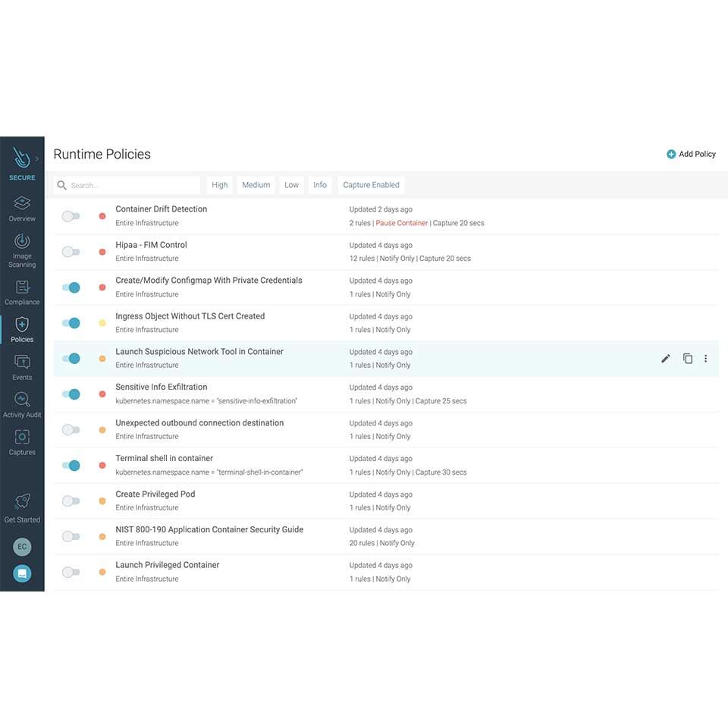Select the Capture Enabled filter
Viewport: 728px width, 728px height.
(371, 184)
